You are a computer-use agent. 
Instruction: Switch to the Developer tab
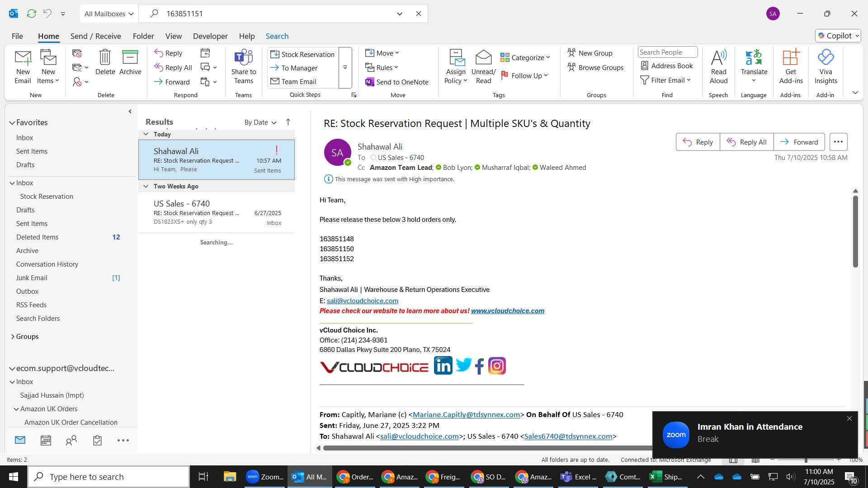tap(210, 36)
